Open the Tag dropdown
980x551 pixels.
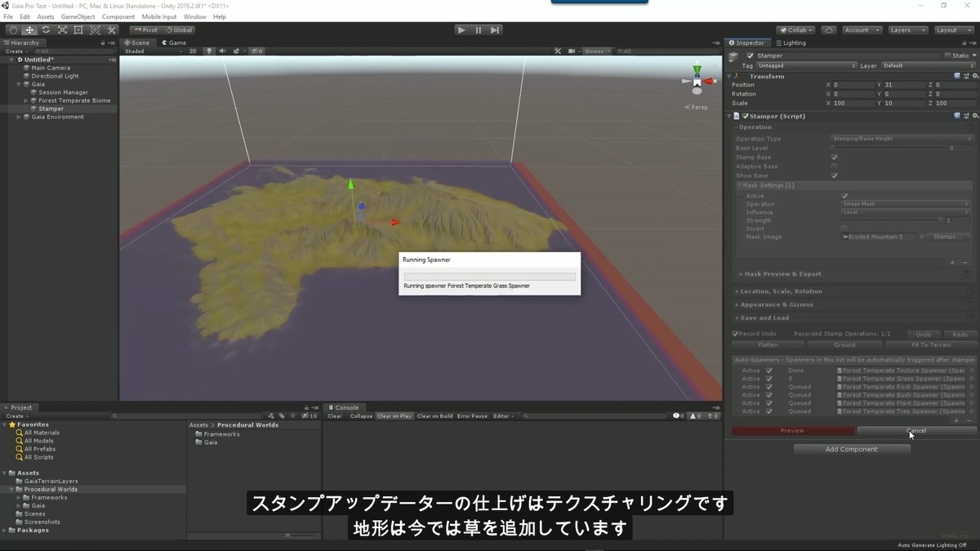(x=807, y=65)
